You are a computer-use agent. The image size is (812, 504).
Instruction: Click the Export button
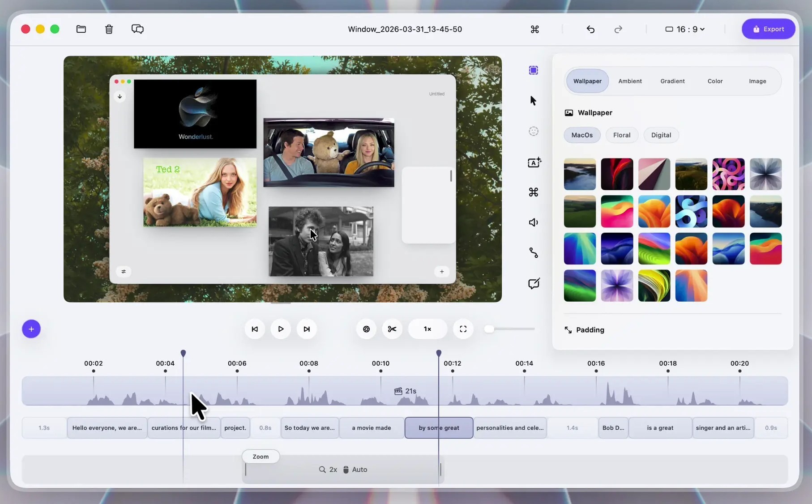point(768,29)
